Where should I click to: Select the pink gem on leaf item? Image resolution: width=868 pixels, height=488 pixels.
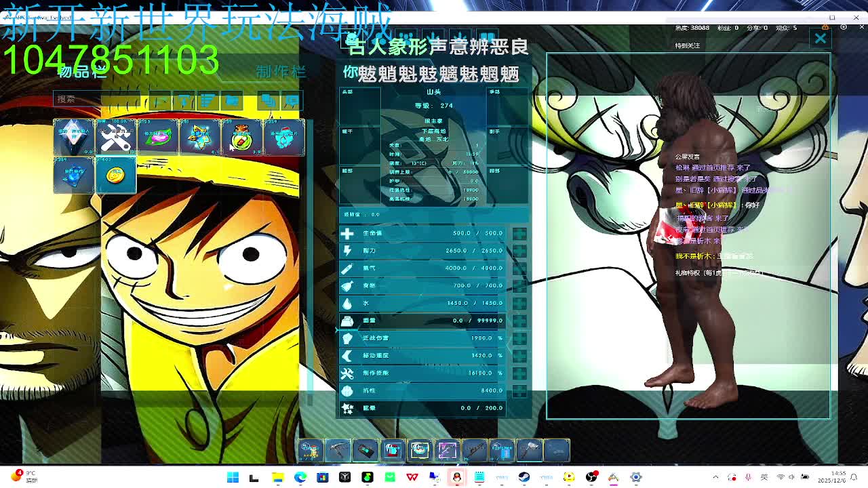157,138
